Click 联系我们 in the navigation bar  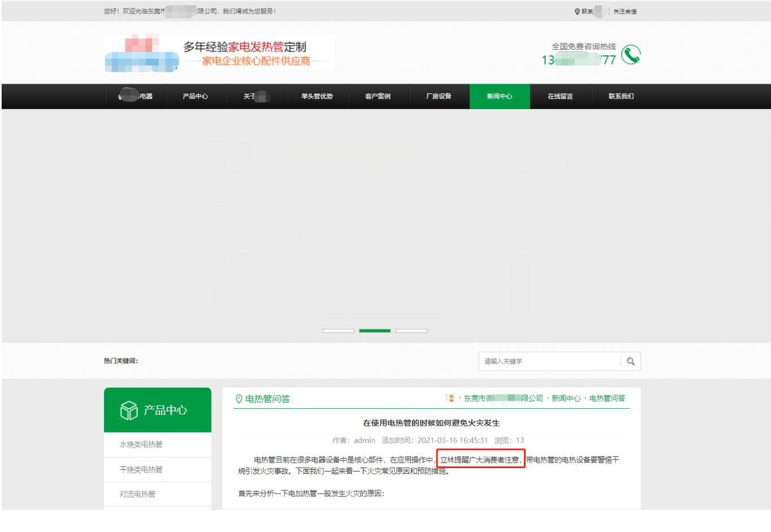tap(621, 96)
